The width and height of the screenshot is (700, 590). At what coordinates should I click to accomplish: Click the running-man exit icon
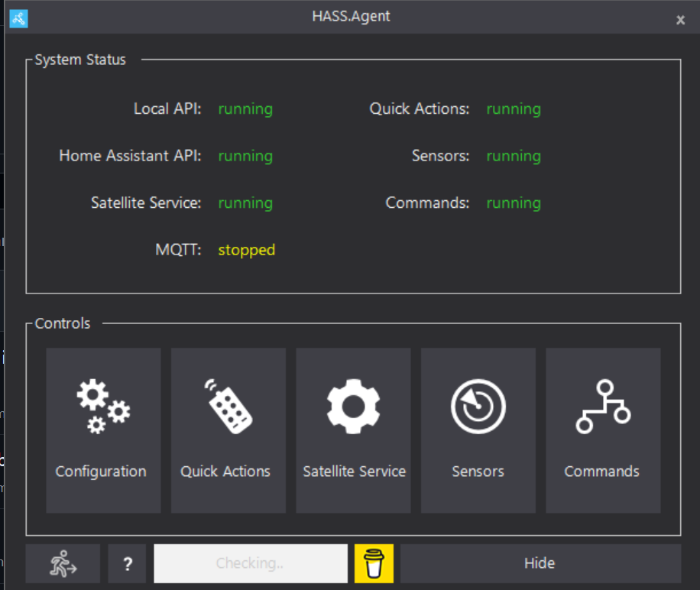coord(63,563)
